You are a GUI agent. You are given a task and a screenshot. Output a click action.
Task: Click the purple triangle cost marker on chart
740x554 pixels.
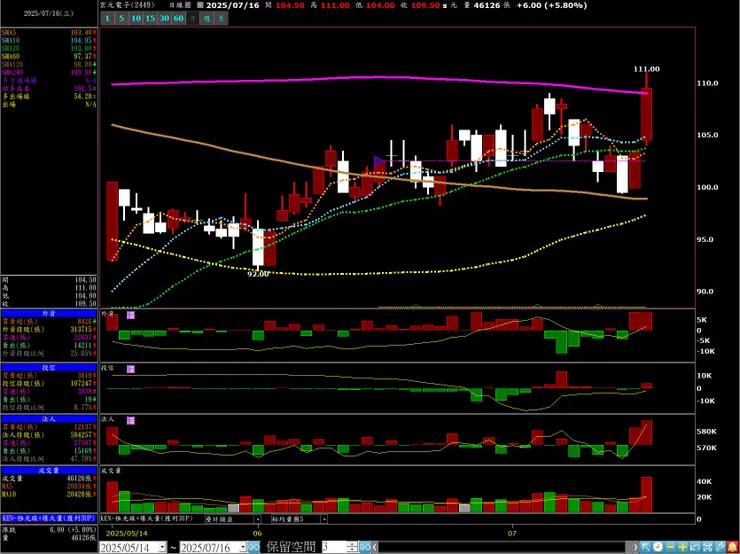pyautogui.click(x=379, y=161)
